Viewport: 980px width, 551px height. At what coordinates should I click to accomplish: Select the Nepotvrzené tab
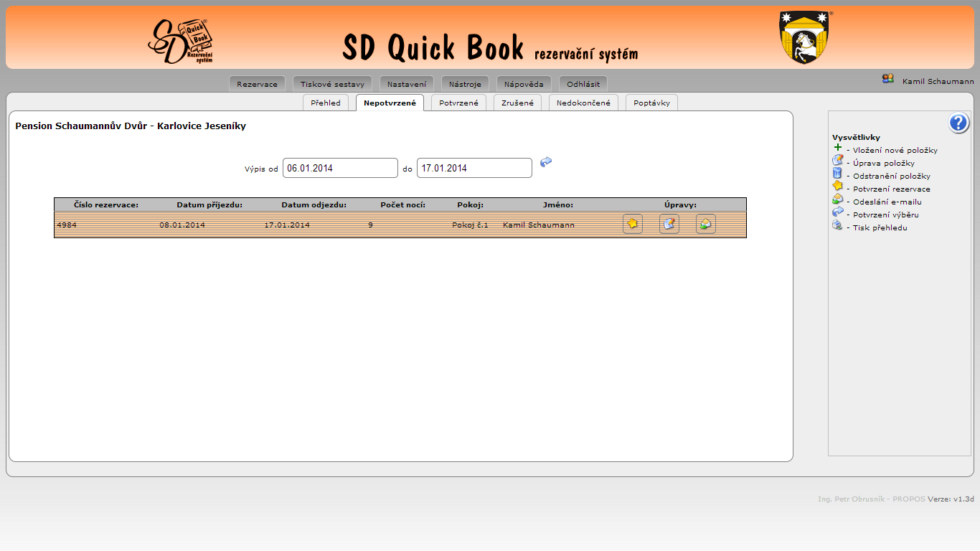click(390, 103)
